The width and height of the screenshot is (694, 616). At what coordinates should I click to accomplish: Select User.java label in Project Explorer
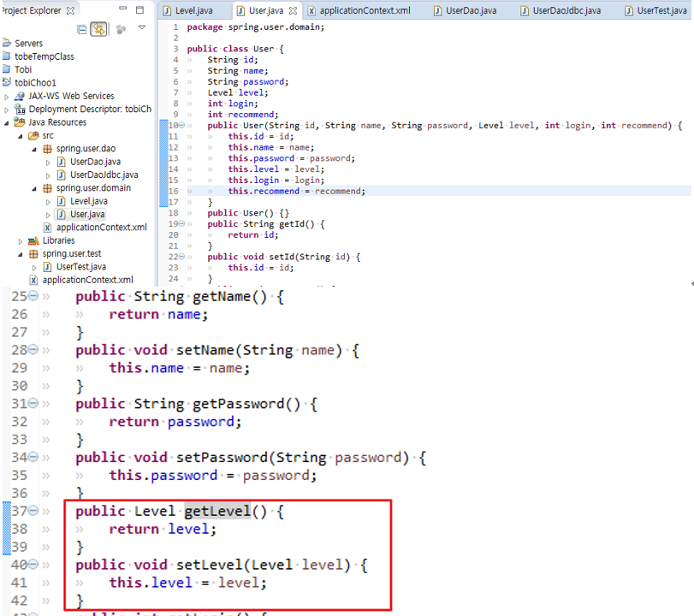click(x=87, y=214)
